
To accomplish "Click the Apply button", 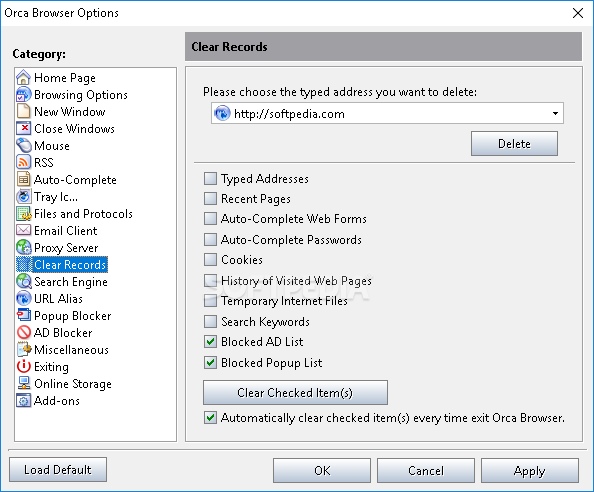I will click(x=530, y=470).
